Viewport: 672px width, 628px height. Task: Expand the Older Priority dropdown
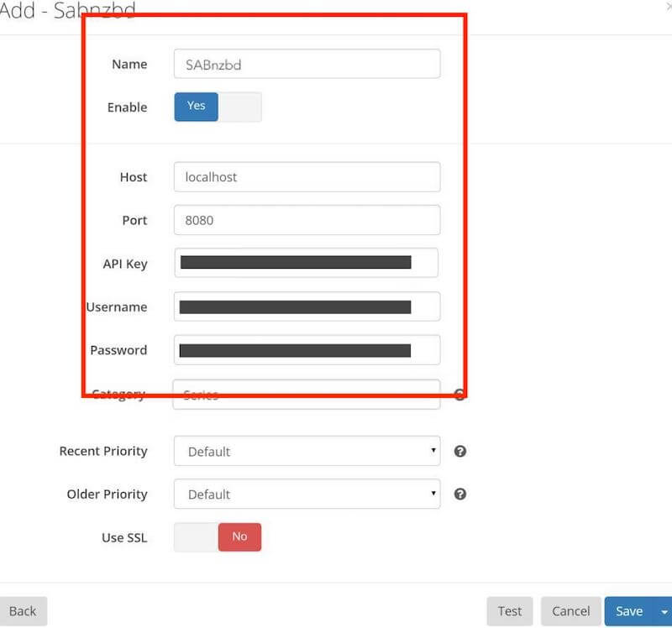tap(307, 494)
